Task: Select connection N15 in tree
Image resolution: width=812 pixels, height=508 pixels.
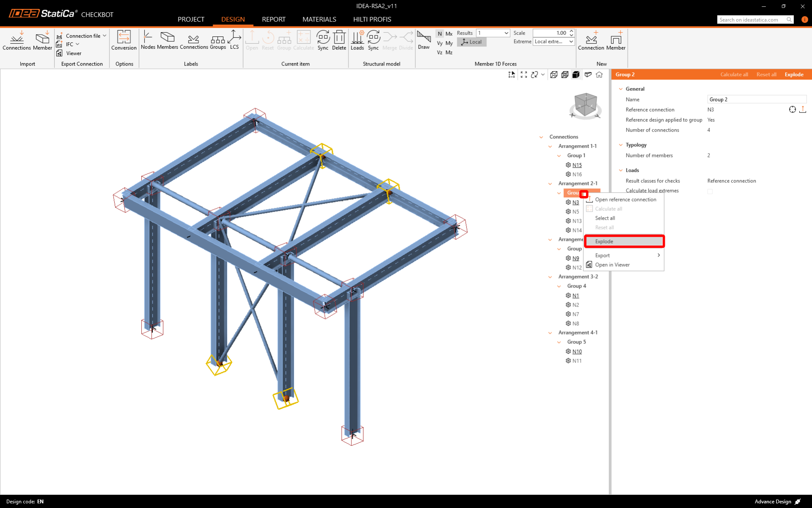Action: coord(577,165)
